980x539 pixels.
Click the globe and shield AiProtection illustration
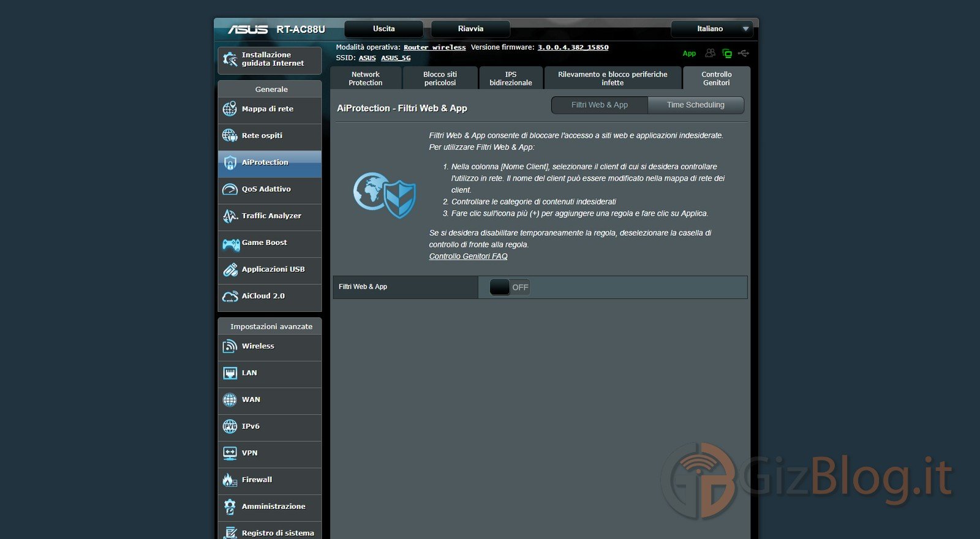point(385,195)
